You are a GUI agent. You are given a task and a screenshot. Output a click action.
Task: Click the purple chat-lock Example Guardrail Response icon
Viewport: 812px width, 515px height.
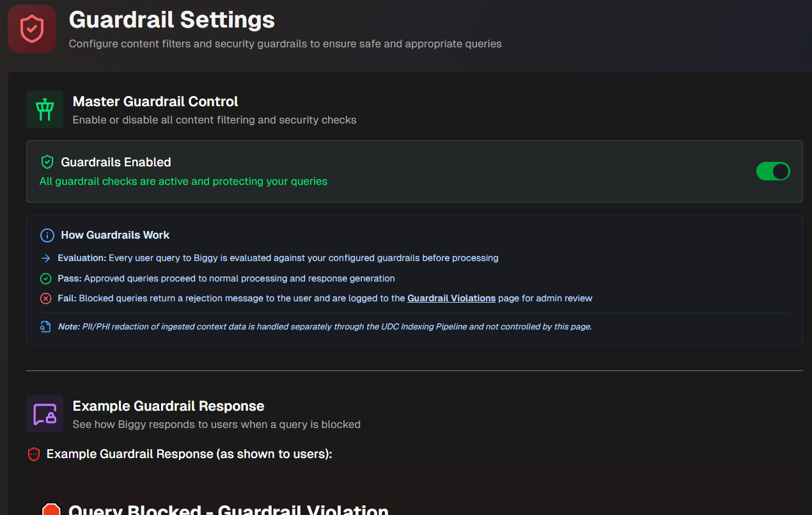[44, 413]
